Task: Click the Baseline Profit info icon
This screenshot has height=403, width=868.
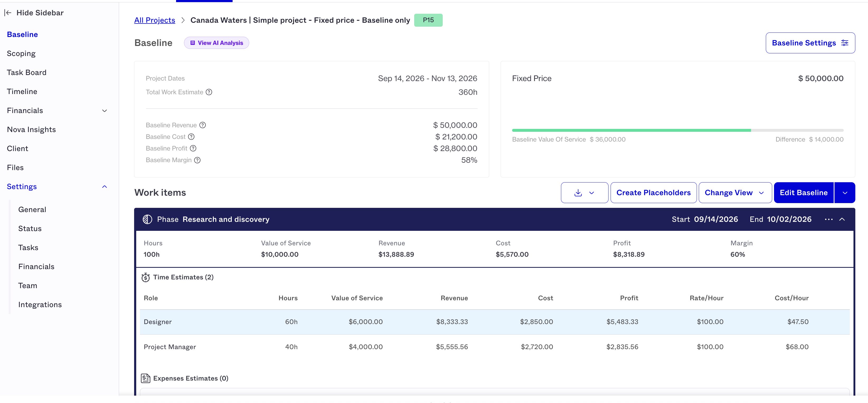Action: (x=193, y=148)
